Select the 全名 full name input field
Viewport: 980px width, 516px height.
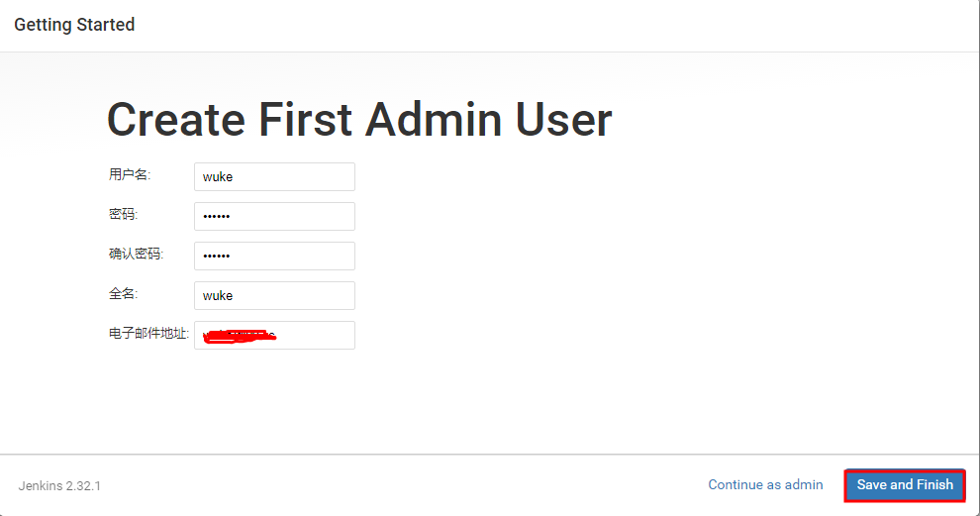(x=274, y=295)
